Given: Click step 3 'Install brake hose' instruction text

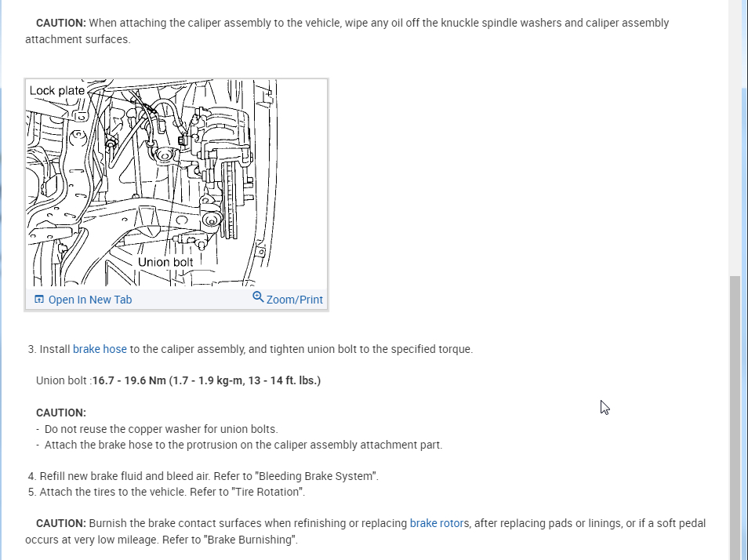Looking at the screenshot, I should [250, 349].
